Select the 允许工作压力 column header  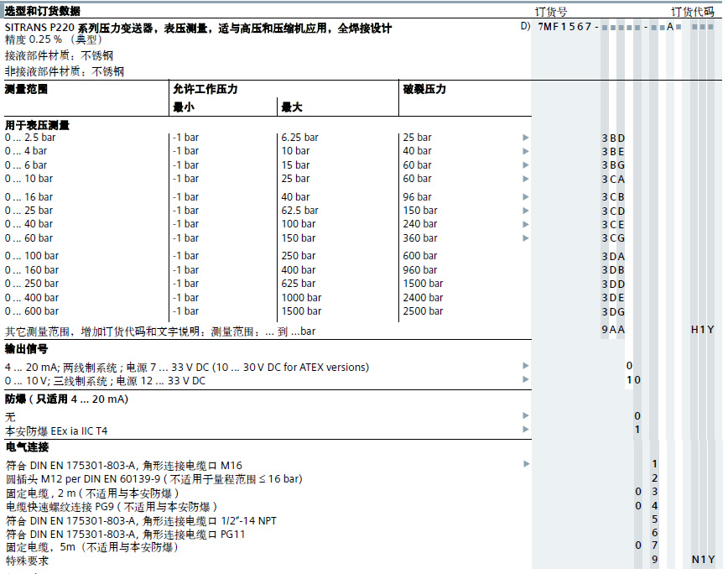(205, 89)
